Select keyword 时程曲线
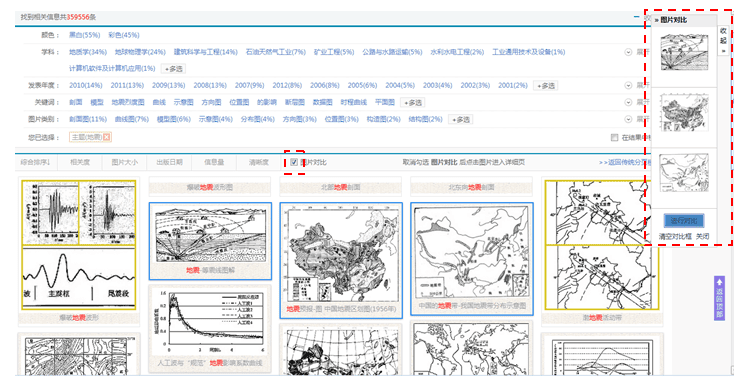 pyautogui.click(x=353, y=102)
